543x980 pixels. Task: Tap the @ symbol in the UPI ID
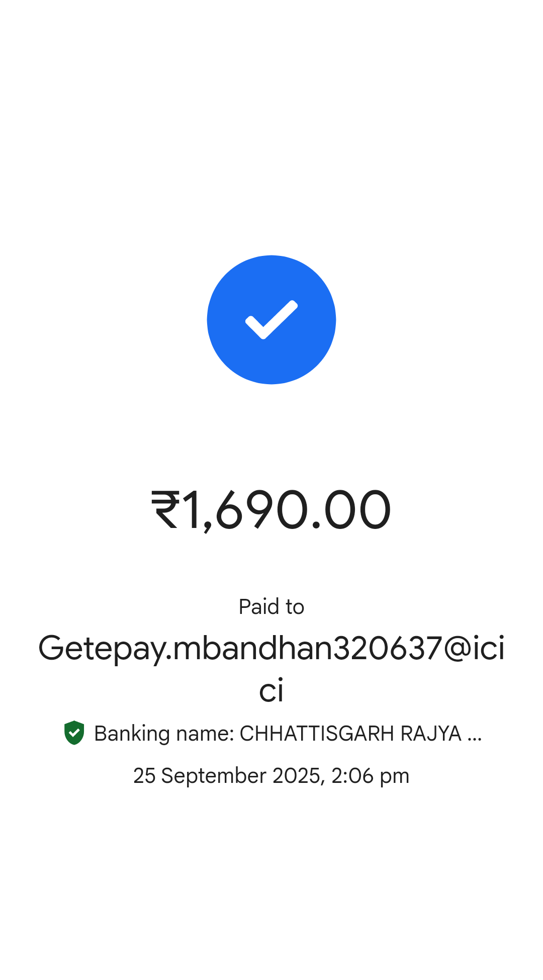[458, 648]
